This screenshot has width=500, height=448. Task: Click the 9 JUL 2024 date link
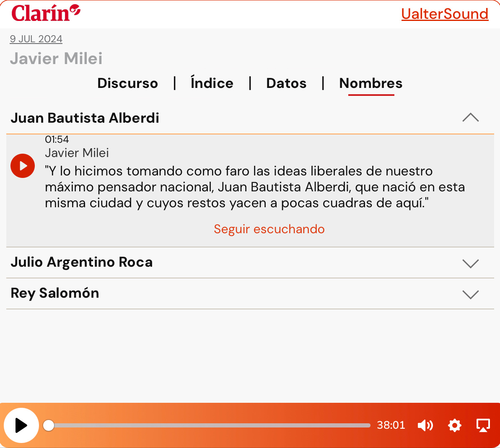pyautogui.click(x=36, y=39)
